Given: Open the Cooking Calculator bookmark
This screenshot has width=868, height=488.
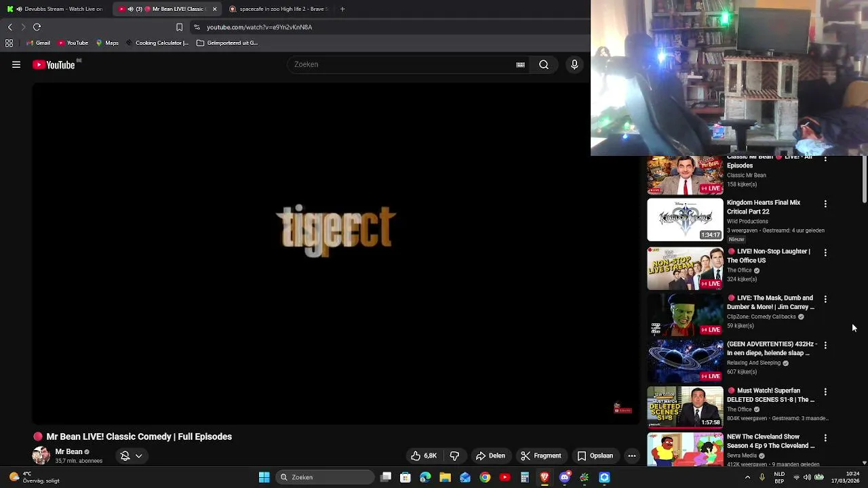Looking at the screenshot, I should point(157,43).
